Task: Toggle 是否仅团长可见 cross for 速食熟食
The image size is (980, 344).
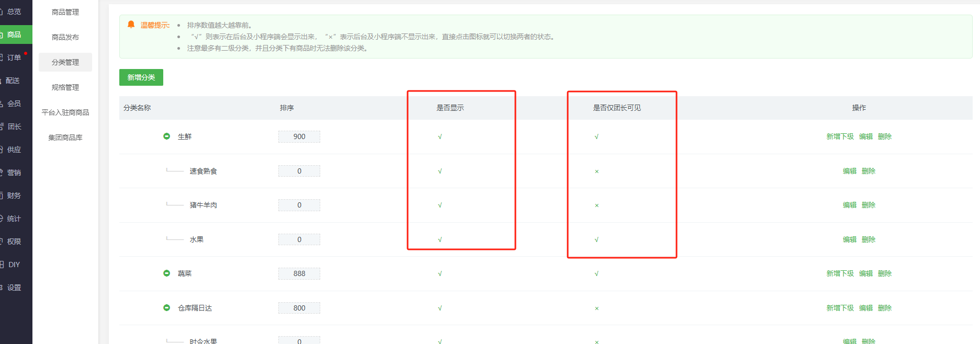Action: click(x=596, y=171)
